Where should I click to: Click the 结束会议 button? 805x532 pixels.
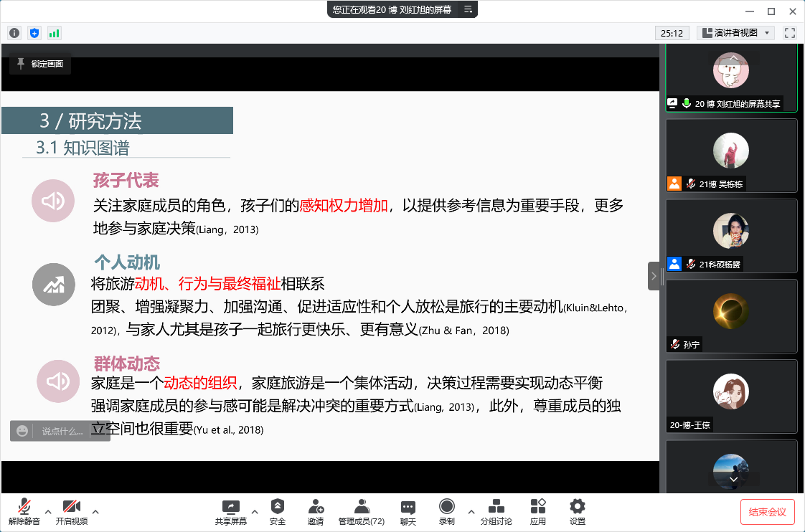tap(767, 512)
